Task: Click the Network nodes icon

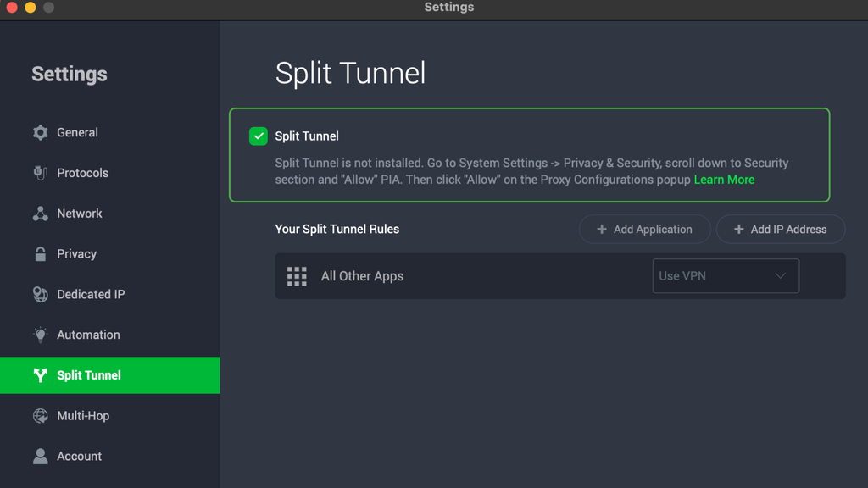Action: coord(40,213)
